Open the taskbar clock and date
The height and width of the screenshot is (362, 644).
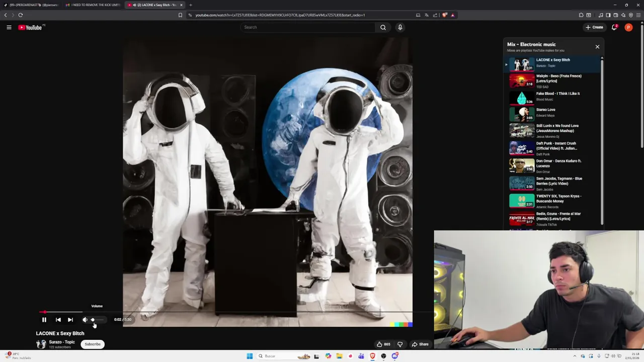pos(631,356)
